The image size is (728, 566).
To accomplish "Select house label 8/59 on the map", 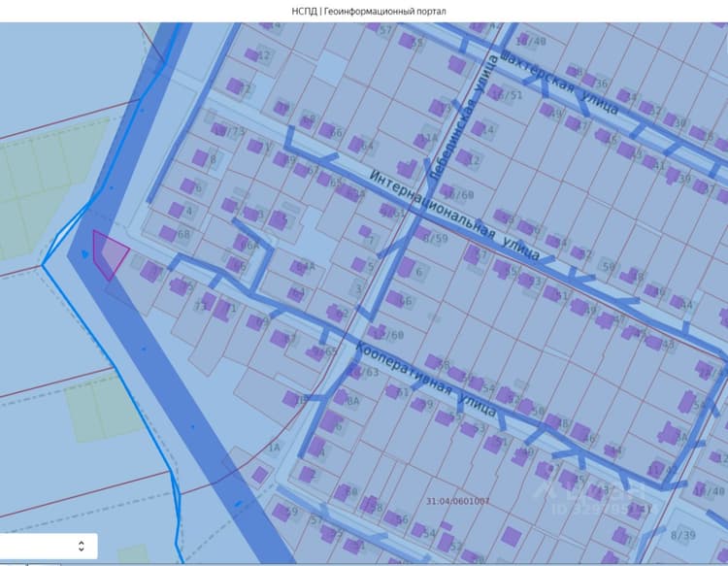I will click(x=436, y=239).
